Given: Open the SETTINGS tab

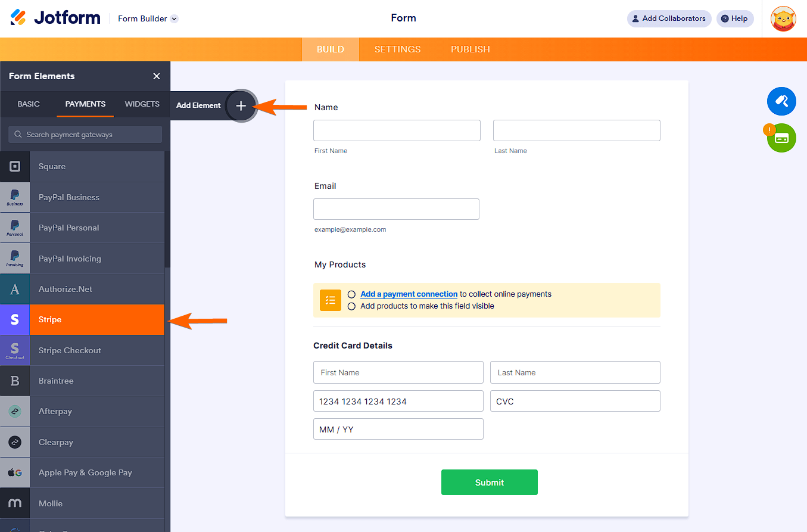Looking at the screenshot, I should pyautogui.click(x=397, y=49).
